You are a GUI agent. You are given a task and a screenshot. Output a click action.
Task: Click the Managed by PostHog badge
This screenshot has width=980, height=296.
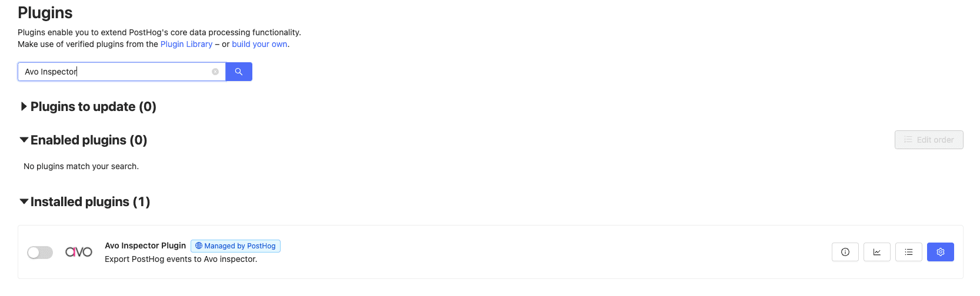pyautogui.click(x=235, y=246)
